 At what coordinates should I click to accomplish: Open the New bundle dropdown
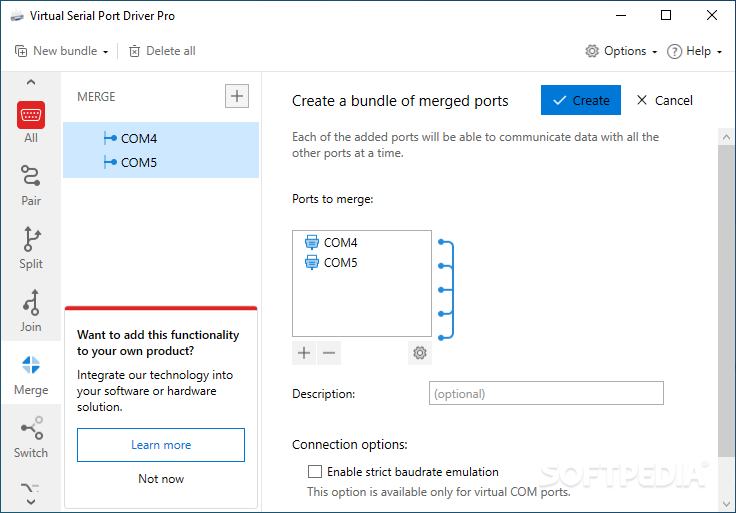click(61, 51)
